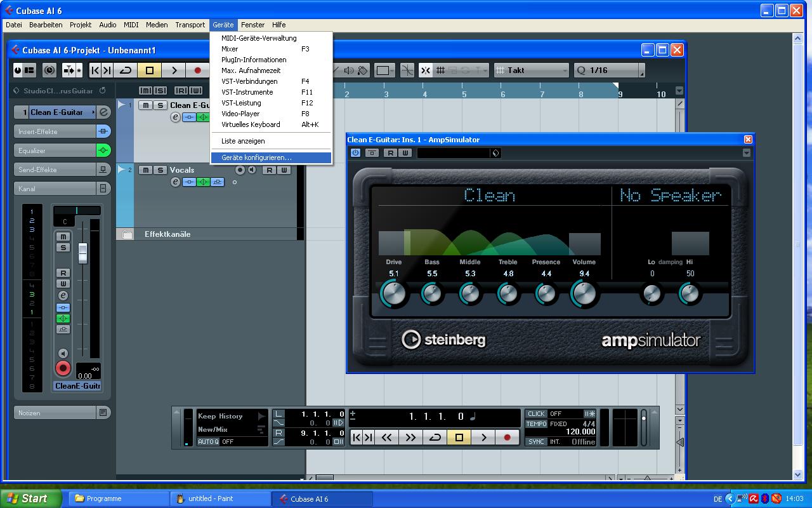Open the edit channel settings for Vocals track
This screenshot has height=508, width=812.
tap(176, 182)
